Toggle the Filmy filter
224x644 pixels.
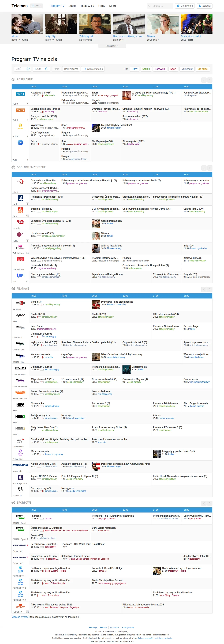pos(135,69)
